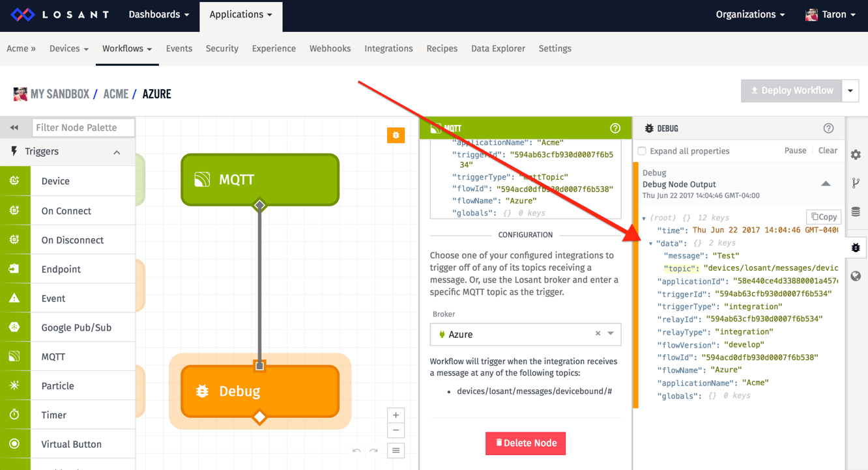Image resolution: width=868 pixels, height=470 pixels.
Task: Open the Broker dropdown showing Azure
Action: point(611,334)
